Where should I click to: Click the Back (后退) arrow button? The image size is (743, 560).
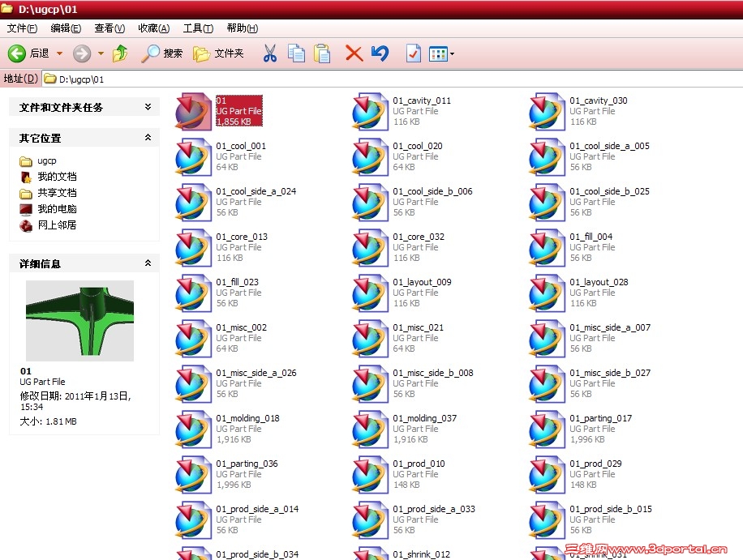point(17,53)
